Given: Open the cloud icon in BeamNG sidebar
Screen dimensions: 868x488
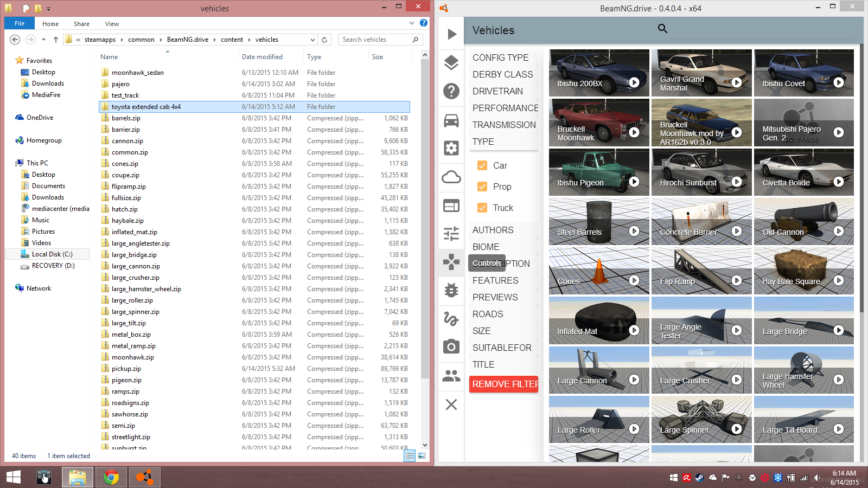Looking at the screenshot, I should pos(451,177).
